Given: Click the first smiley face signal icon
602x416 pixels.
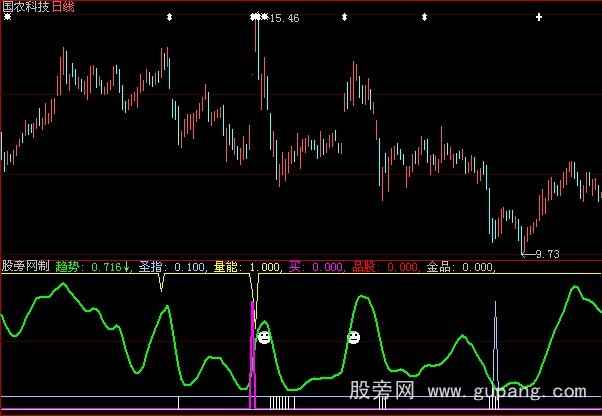Looking at the screenshot, I should click(264, 338).
